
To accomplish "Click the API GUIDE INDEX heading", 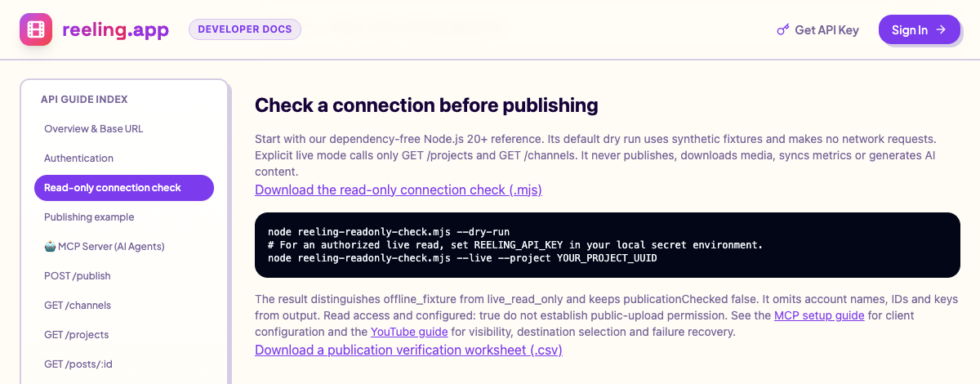I will point(84,99).
